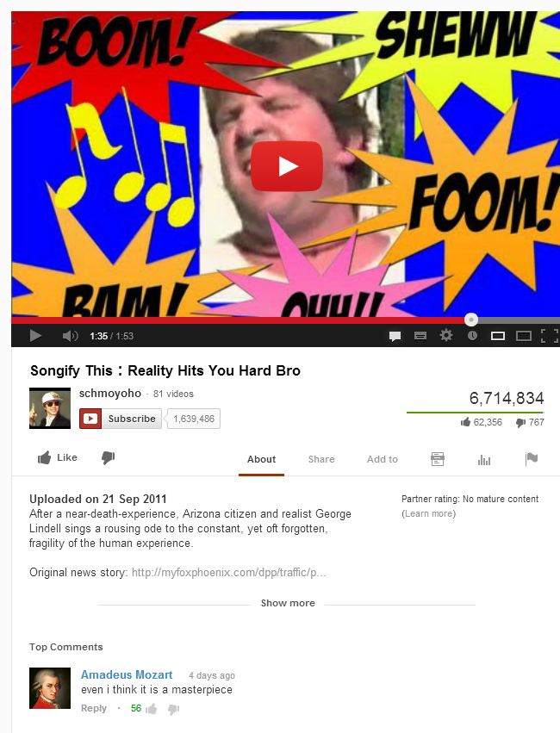The height and width of the screenshot is (733, 560).
Task: Click the Watch Later clock icon
Action: pyautogui.click(x=472, y=335)
